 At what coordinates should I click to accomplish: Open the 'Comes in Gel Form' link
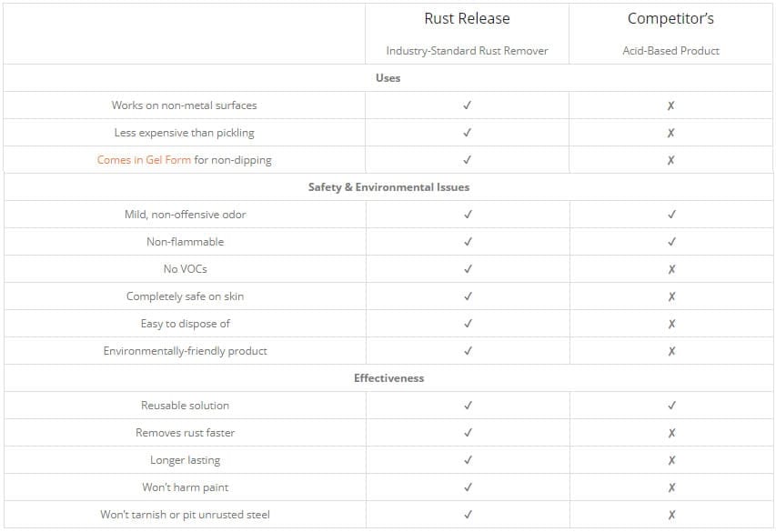click(144, 160)
